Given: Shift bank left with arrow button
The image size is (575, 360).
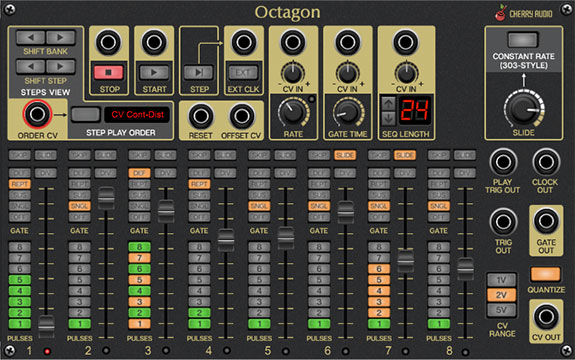Looking at the screenshot, I should coord(30,37).
